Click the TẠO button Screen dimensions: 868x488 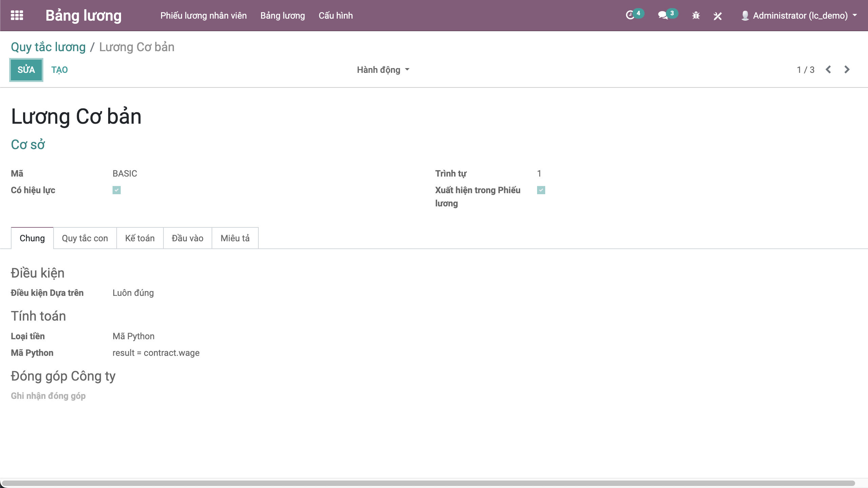(x=59, y=70)
